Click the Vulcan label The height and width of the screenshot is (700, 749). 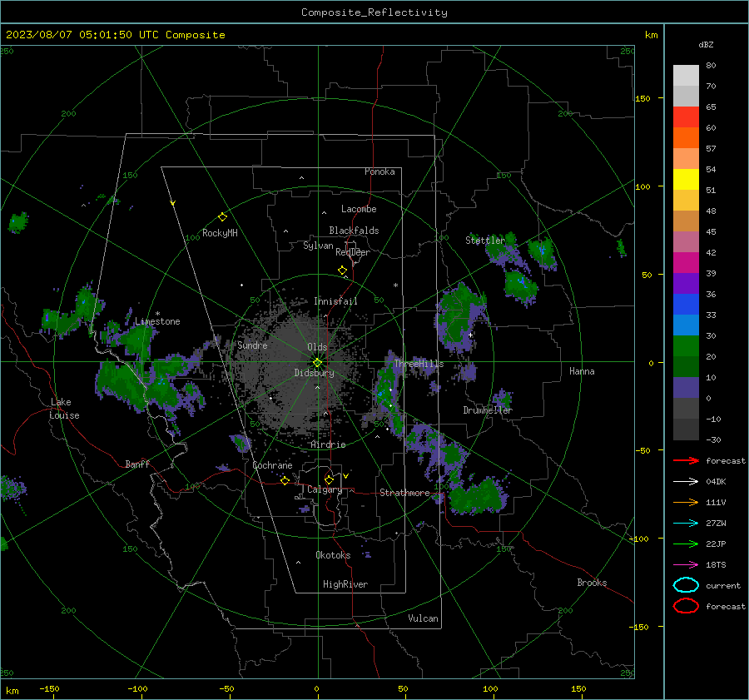tap(423, 618)
